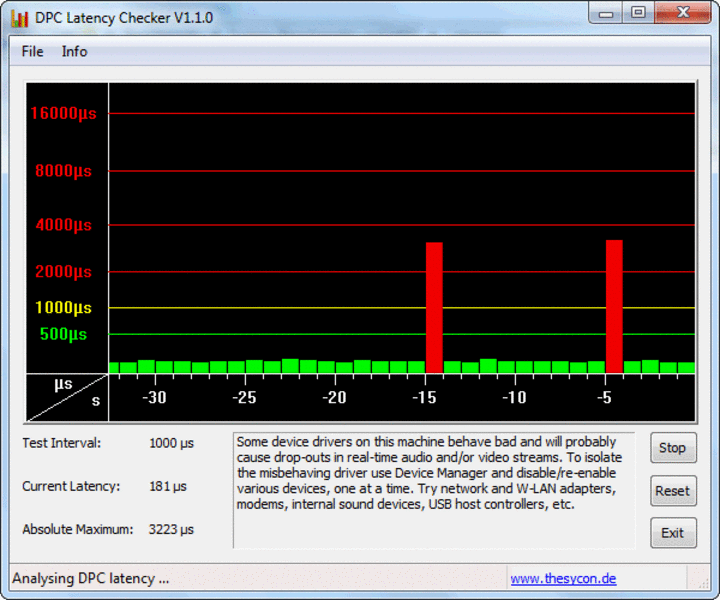Click the Current Latency value 181 µs
Viewport: 720px width, 600px height.
tap(168, 486)
